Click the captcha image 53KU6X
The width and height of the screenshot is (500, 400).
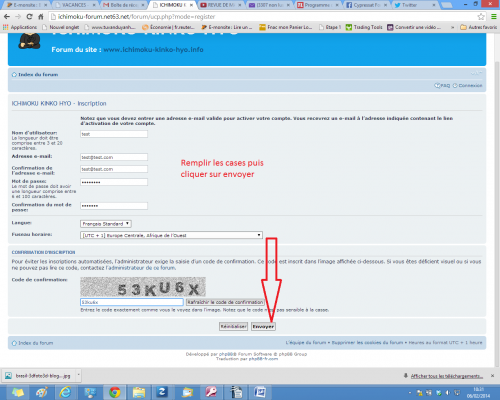(x=143, y=287)
